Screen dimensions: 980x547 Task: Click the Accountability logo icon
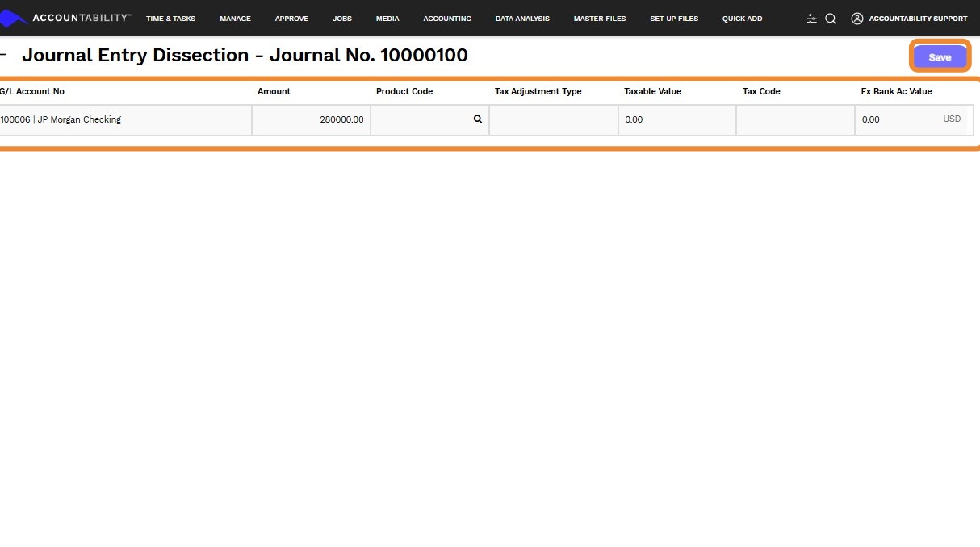tap(14, 18)
